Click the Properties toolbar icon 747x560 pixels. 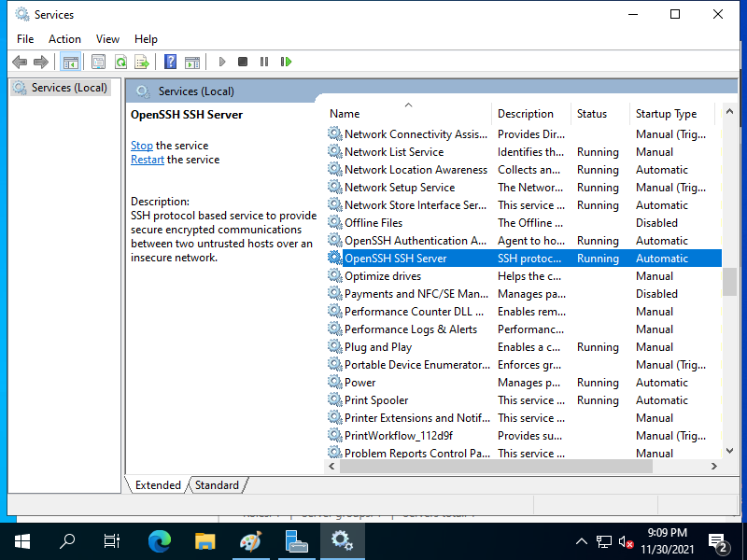[x=97, y=62]
